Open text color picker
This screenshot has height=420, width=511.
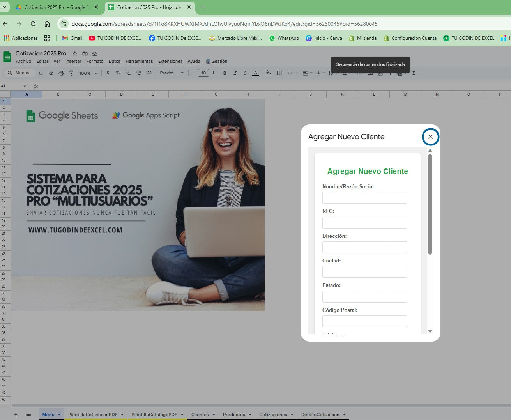(255, 73)
